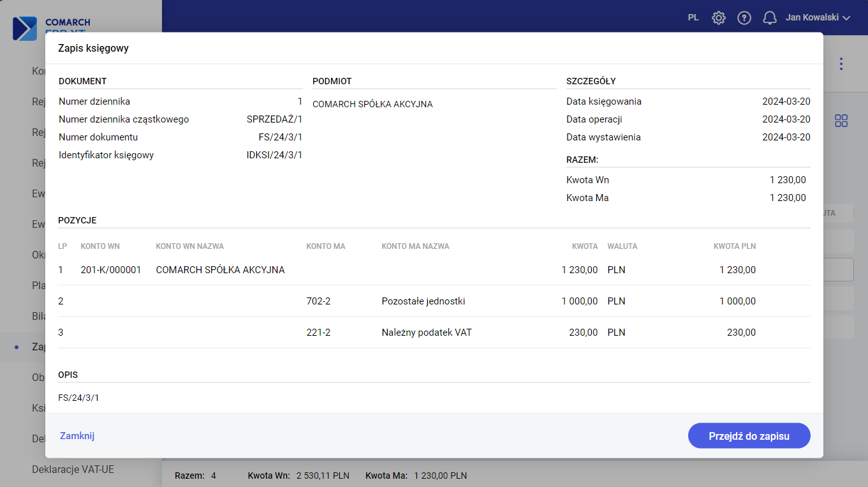Click the KWOTA PLN column header
The height and width of the screenshot is (487, 868).
coord(734,246)
